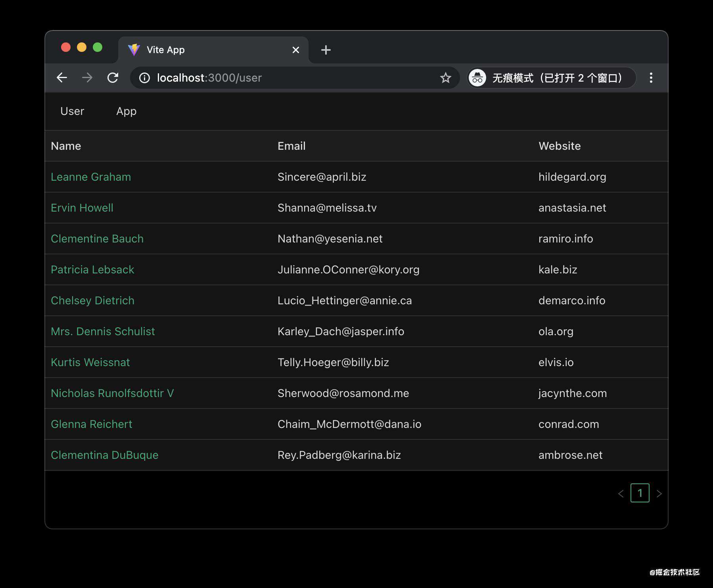Click the browser forward arrow
This screenshot has height=588, width=713.
(x=87, y=78)
